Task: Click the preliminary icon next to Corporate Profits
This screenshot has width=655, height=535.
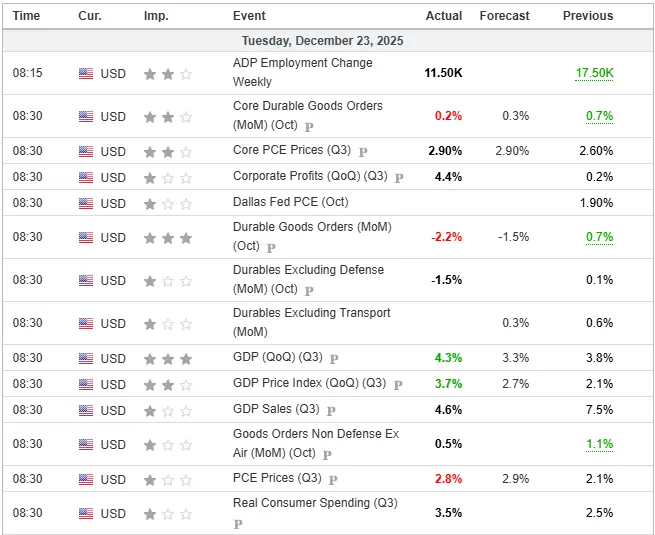Action: coord(399,178)
